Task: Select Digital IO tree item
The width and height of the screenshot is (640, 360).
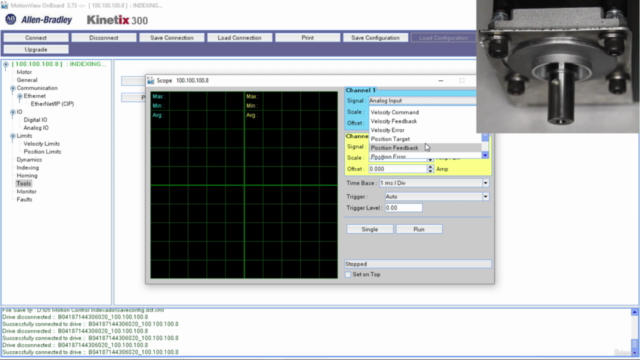Action: pos(35,120)
